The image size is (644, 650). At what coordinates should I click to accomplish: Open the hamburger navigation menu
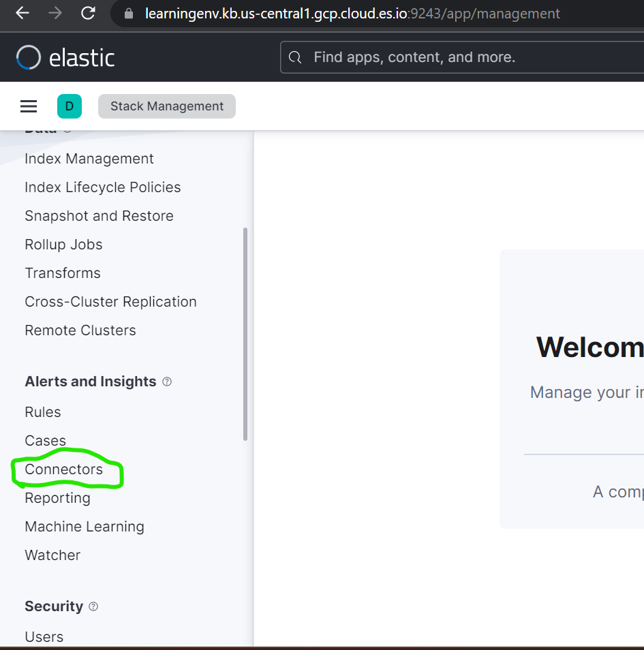click(x=29, y=106)
